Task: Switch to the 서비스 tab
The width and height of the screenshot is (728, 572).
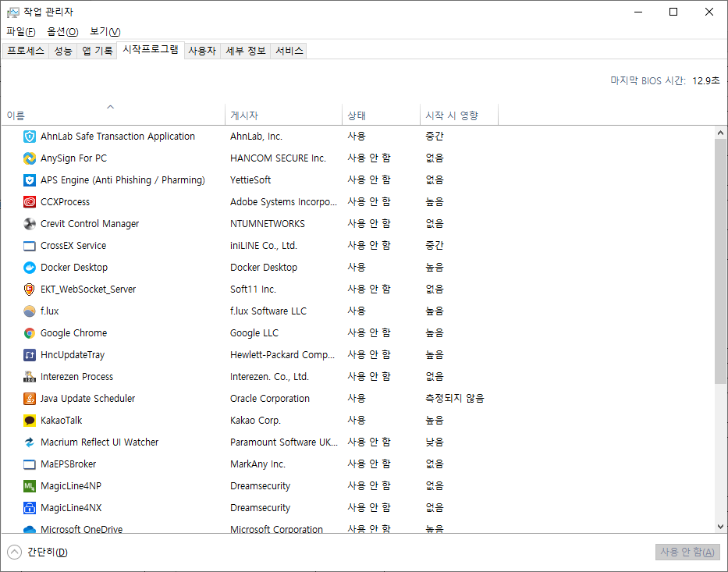Action: (289, 51)
